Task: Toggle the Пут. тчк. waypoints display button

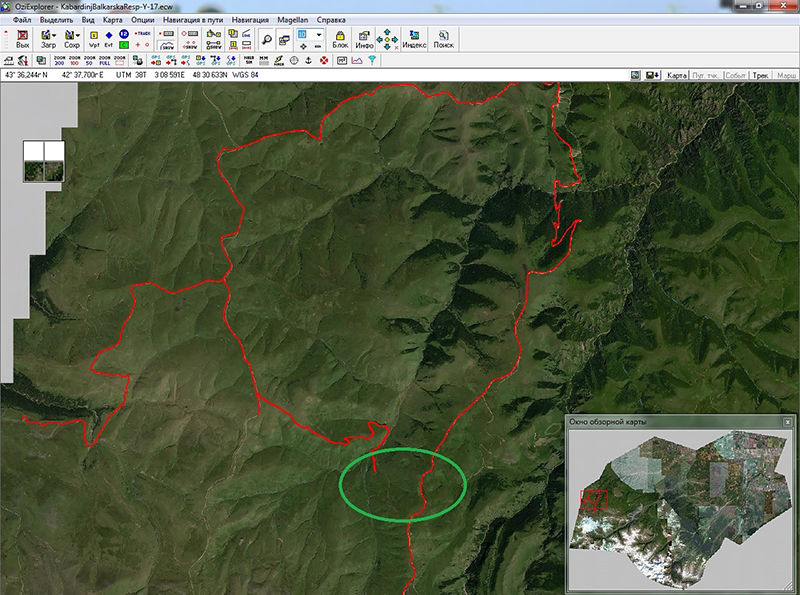Action: (705, 75)
